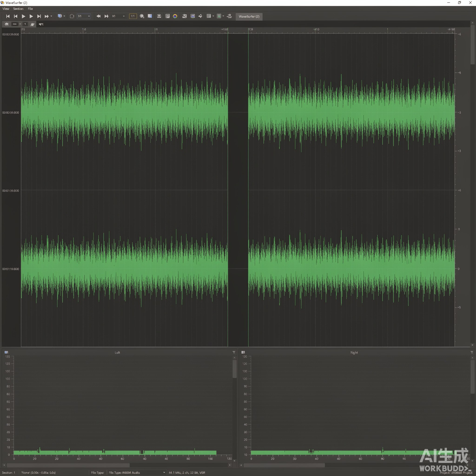
Task: Click the first Play button
Action: point(23,16)
